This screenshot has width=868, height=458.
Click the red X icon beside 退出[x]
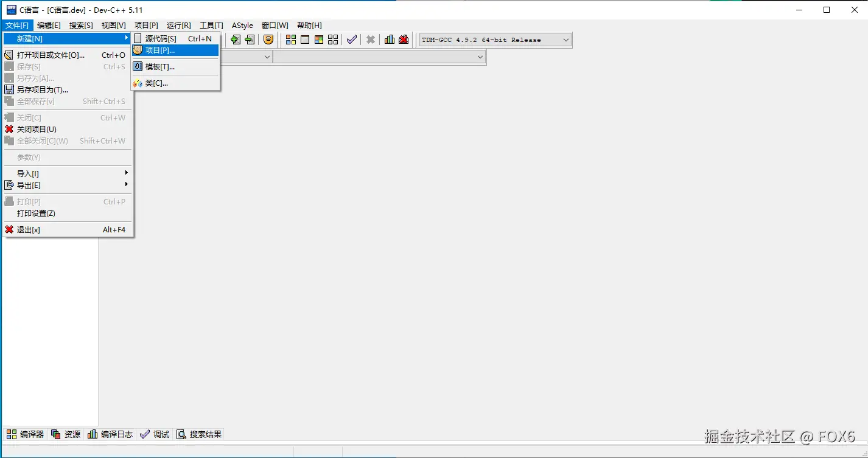click(9, 229)
